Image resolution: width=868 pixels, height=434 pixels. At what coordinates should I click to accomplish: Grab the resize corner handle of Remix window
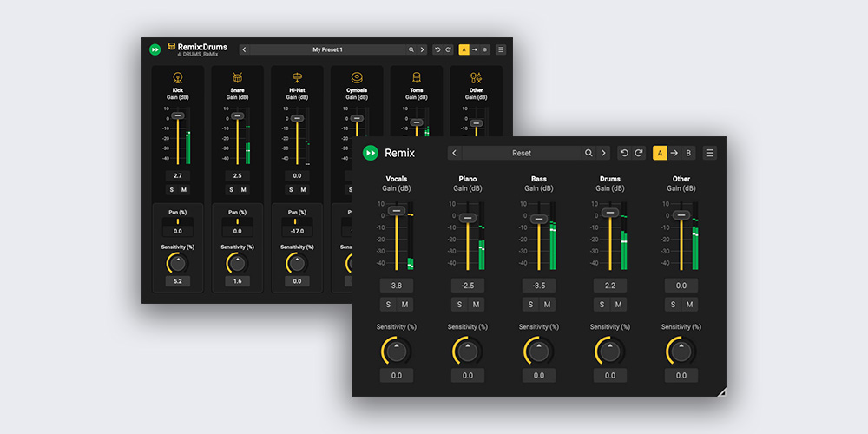pos(721,392)
